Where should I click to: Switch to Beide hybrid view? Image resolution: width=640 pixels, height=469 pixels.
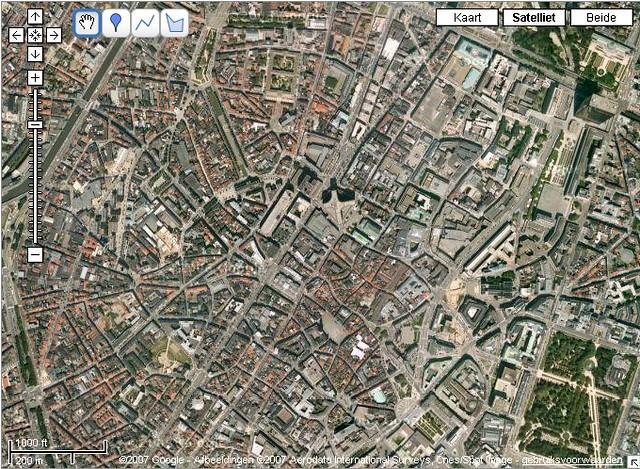coord(602,17)
